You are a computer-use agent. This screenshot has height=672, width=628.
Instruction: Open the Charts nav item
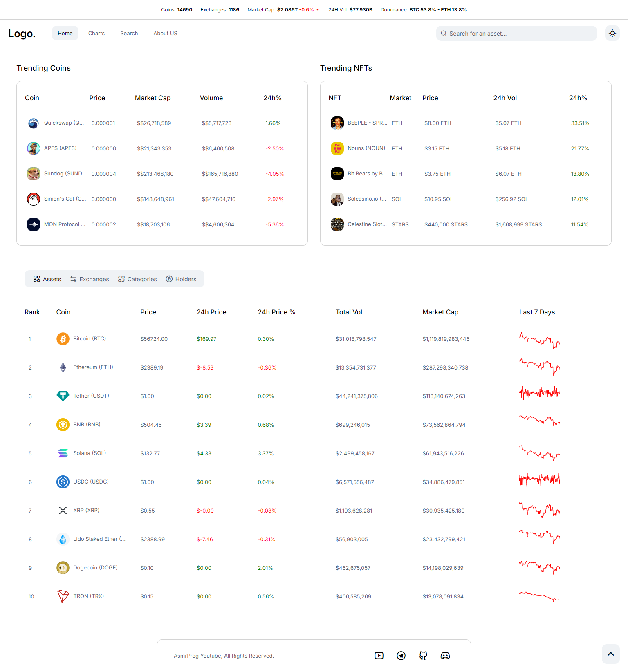(x=96, y=33)
